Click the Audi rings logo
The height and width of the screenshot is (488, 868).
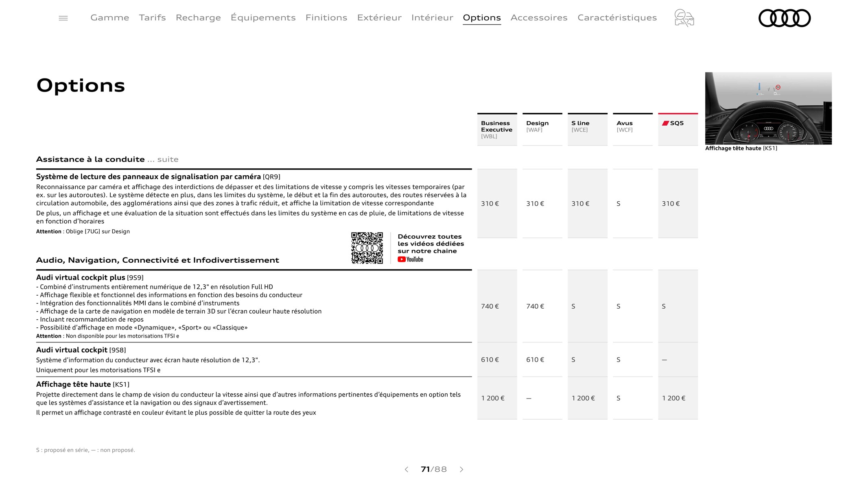coord(785,18)
